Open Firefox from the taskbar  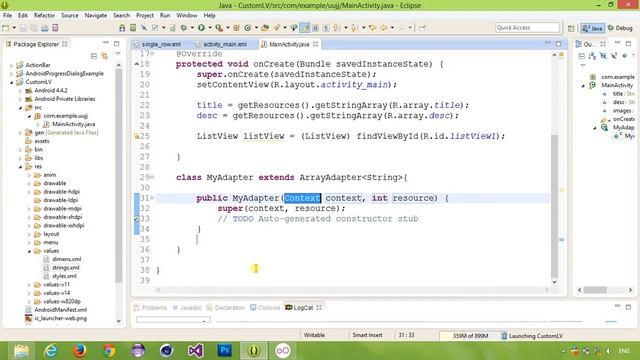80,351
